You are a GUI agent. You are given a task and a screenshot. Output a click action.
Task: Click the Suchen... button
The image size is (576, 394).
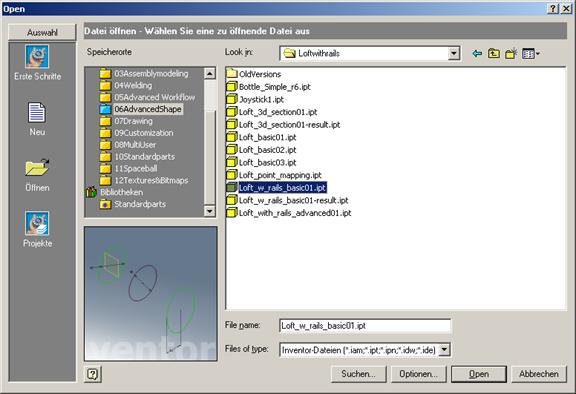tap(358, 374)
